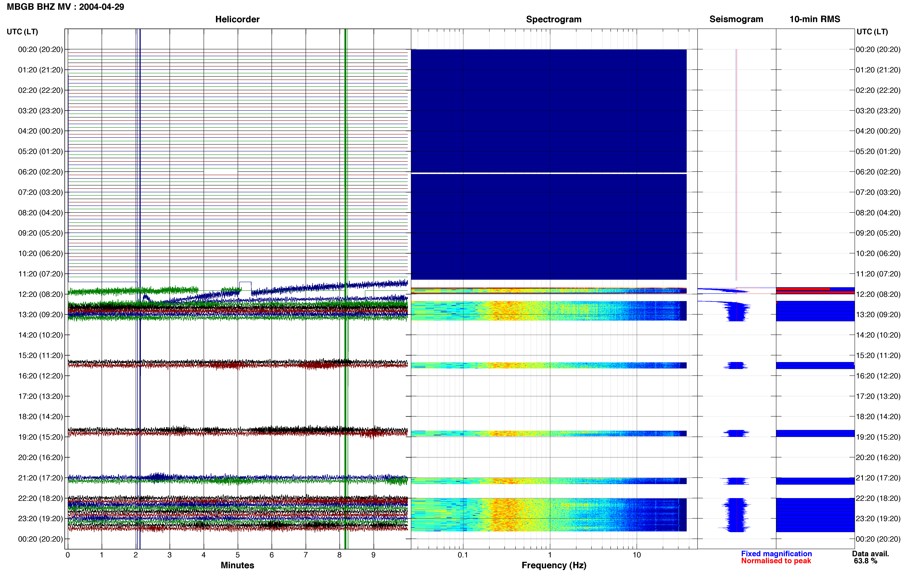Click the left UTC (LT) axis label

pos(22,32)
